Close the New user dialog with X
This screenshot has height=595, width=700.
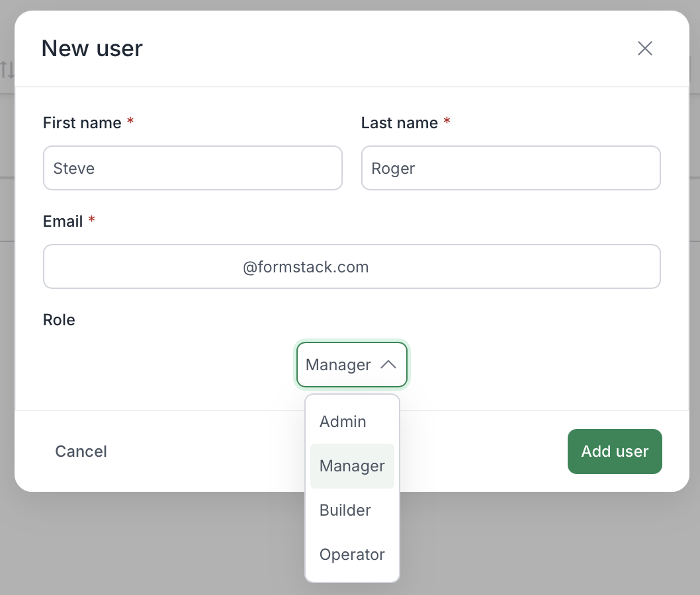(644, 48)
